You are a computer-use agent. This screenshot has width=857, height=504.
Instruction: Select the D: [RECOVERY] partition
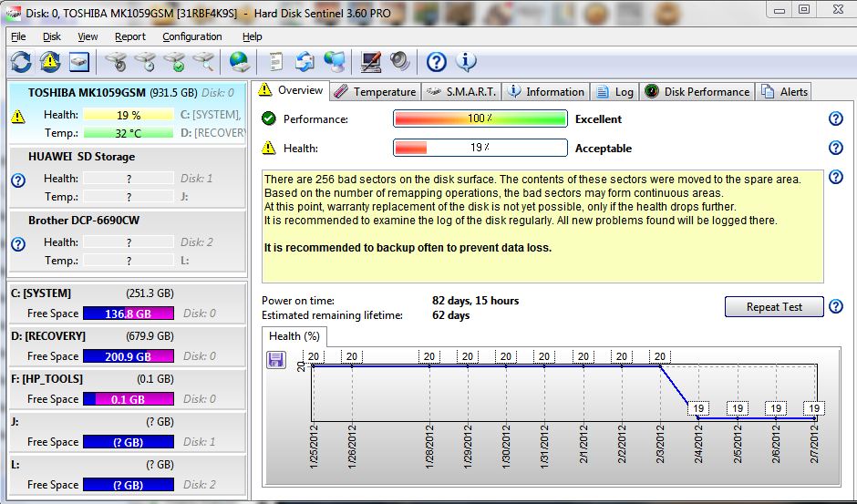[128, 346]
